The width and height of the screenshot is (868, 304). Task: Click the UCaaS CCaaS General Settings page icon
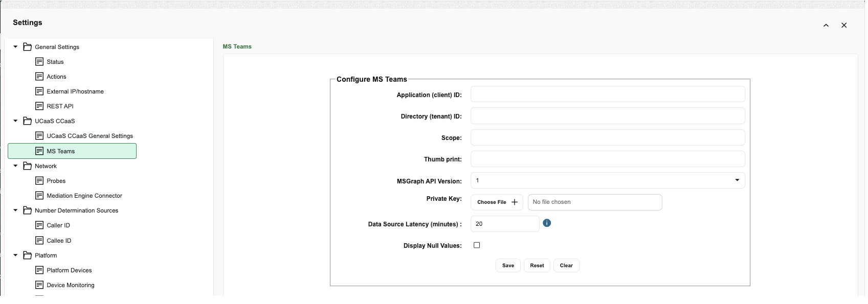coord(39,135)
